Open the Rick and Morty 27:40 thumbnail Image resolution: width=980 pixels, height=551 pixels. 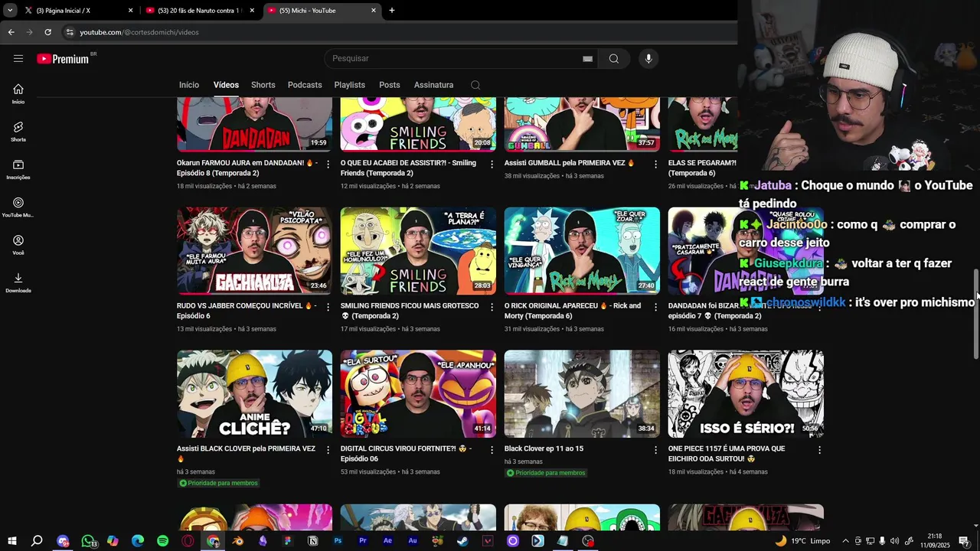(x=582, y=251)
